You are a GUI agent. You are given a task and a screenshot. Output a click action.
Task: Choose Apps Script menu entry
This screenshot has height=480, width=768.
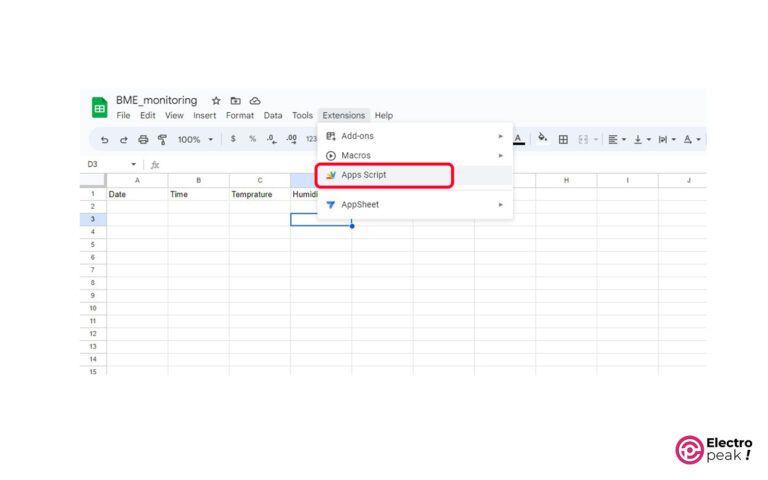pos(414,175)
